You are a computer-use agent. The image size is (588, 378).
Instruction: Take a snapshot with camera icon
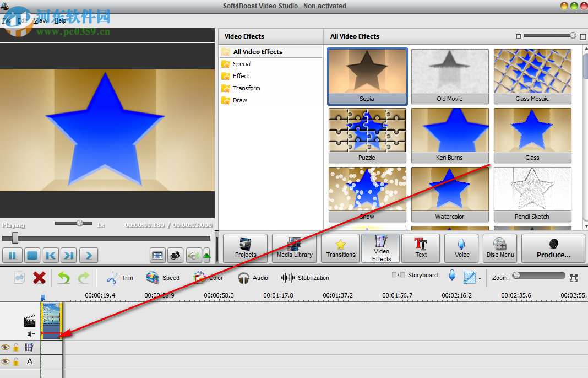pos(175,255)
